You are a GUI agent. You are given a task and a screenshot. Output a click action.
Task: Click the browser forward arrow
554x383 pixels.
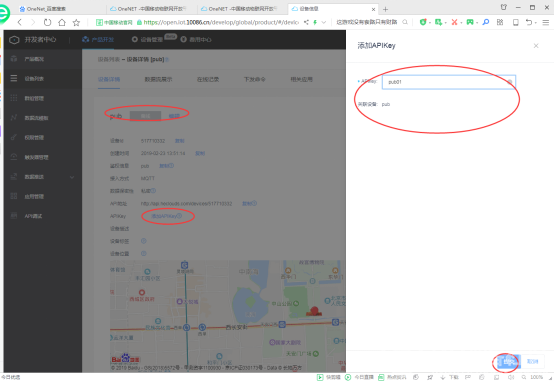click(x=33, y=22)
